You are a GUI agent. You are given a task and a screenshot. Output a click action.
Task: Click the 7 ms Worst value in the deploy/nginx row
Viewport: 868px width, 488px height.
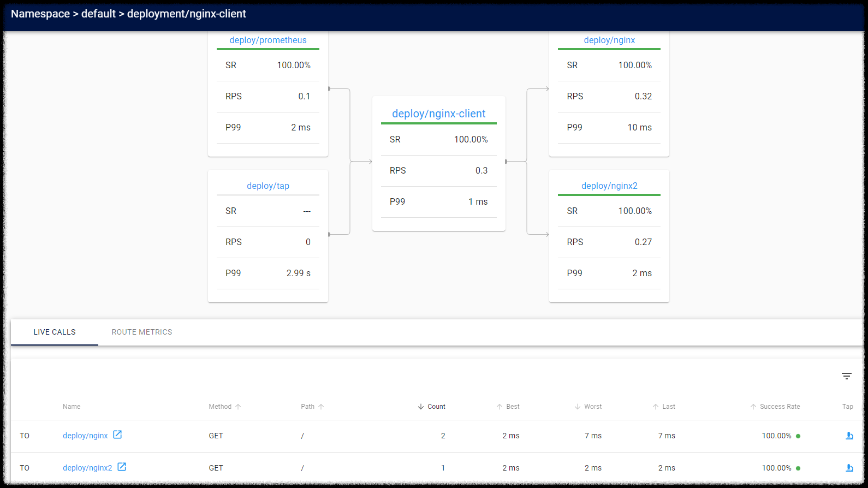593,436
